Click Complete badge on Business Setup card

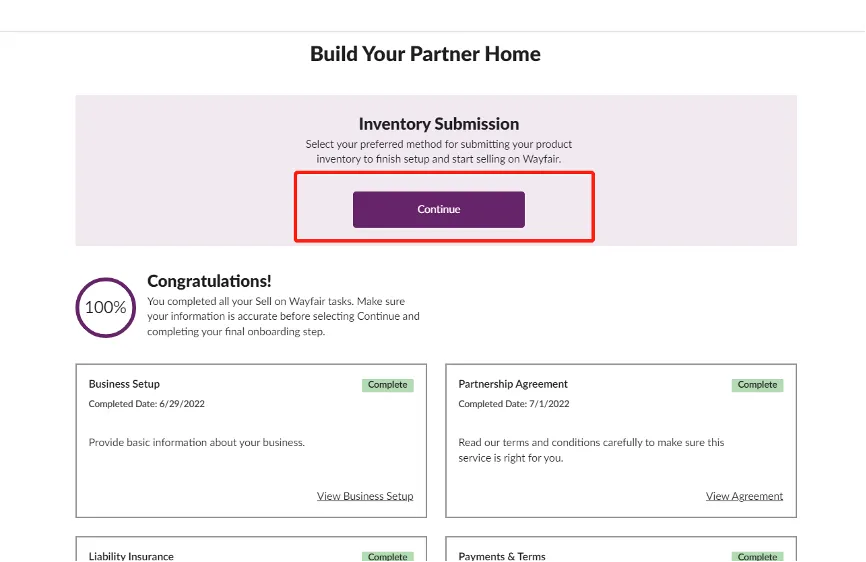point(387,385)
